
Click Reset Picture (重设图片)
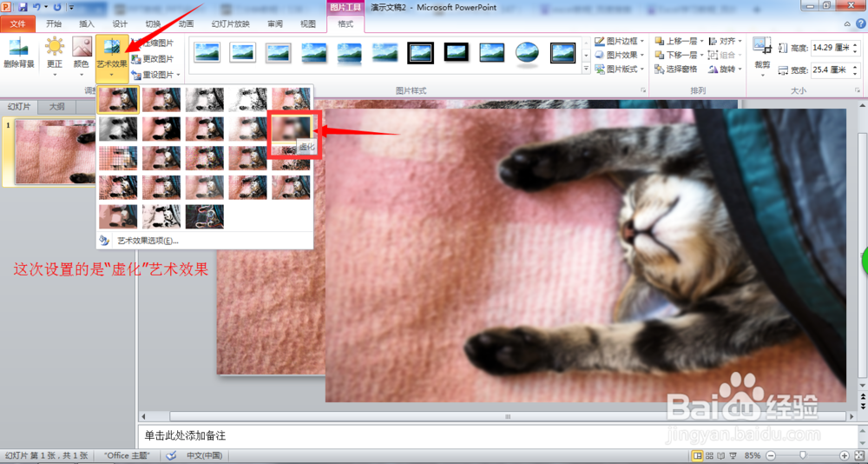[x=153, y=74]
